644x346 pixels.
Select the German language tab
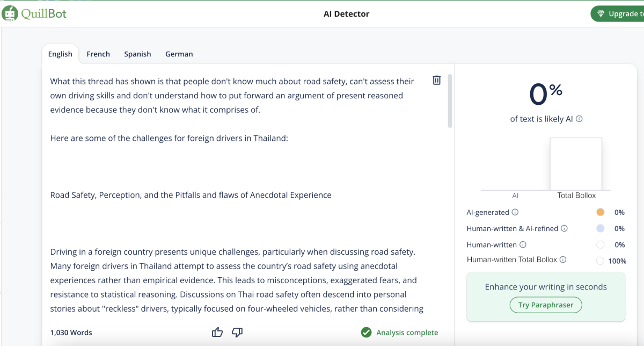(179, 54)
